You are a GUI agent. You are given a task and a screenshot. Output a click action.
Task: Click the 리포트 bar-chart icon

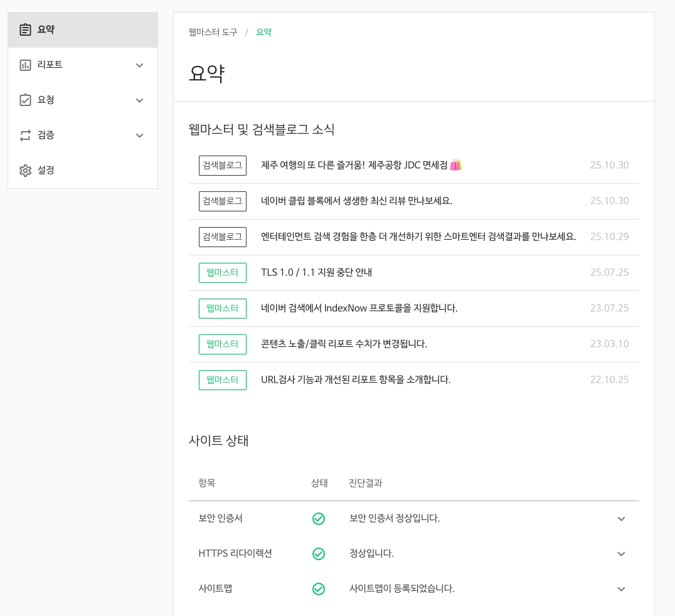coord(25,65)
